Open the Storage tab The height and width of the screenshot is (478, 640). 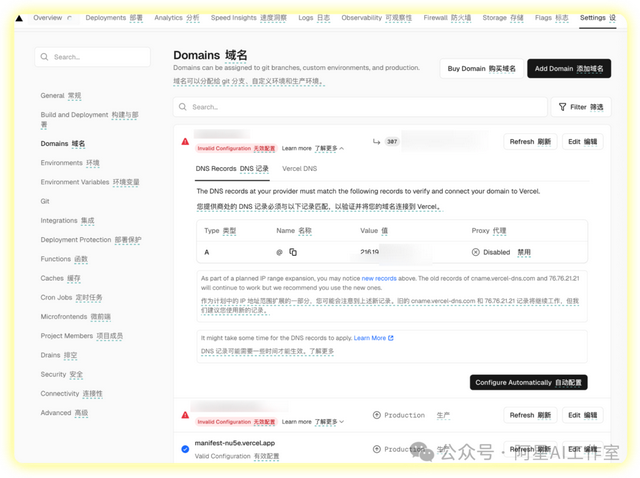coord(502,18)
